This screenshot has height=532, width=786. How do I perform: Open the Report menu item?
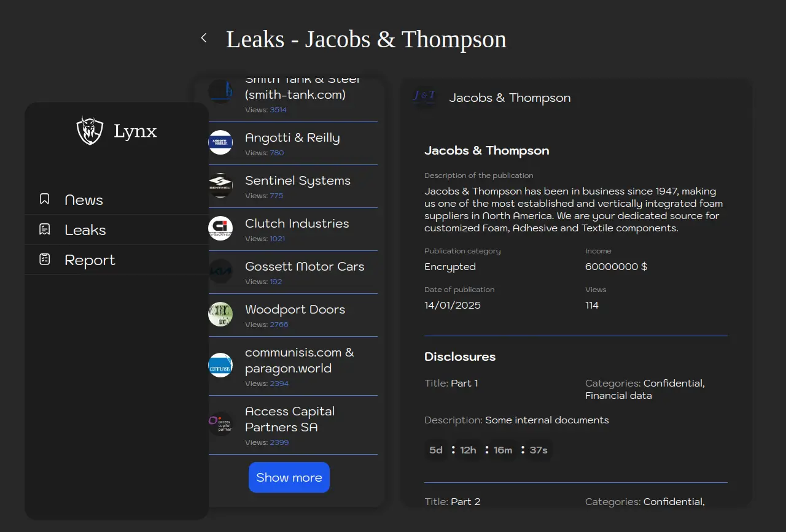pyautogui.click(x=90, y=260)
